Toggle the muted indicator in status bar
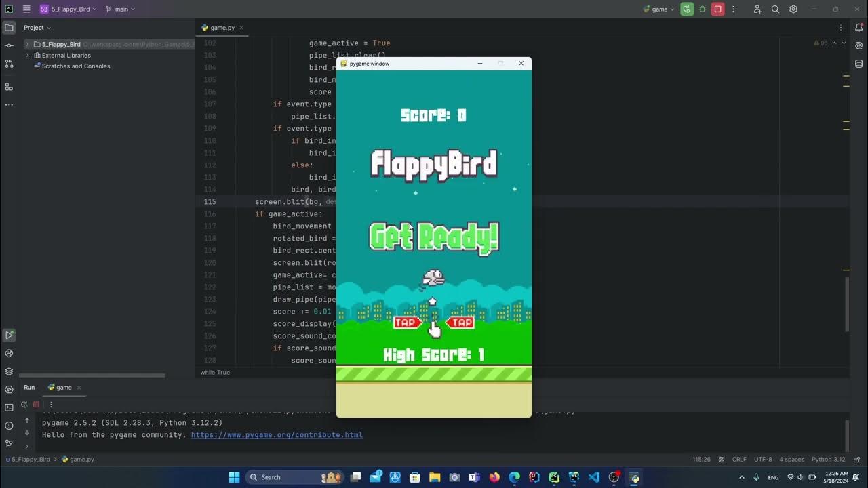Viewport: 868px width, 488px height. coord(721,459)
